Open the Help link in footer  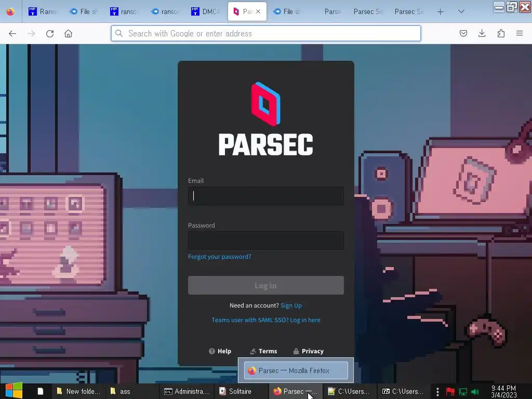220,351
